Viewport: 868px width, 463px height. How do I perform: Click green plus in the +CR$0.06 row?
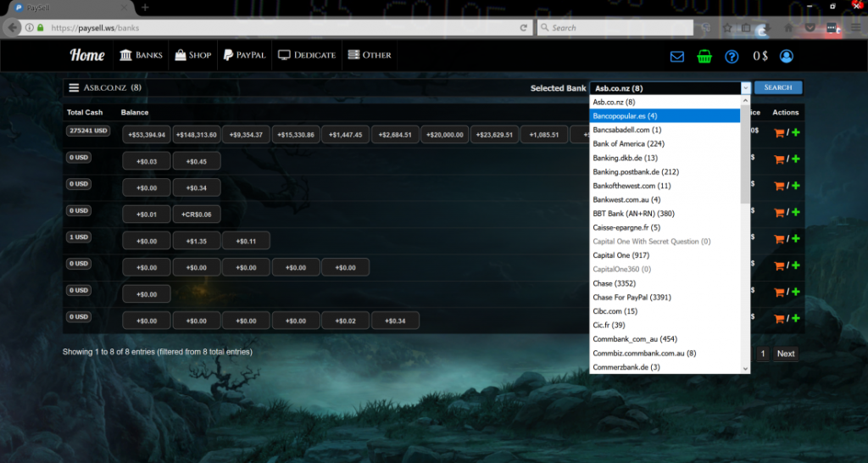pos(795,212)
